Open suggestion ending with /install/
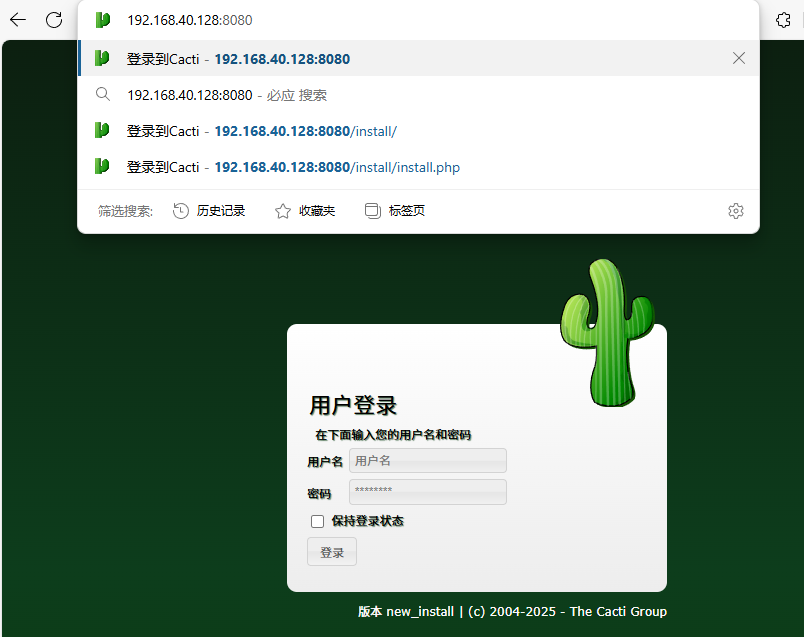Screen dimensions: 804x637 point(418,131)
